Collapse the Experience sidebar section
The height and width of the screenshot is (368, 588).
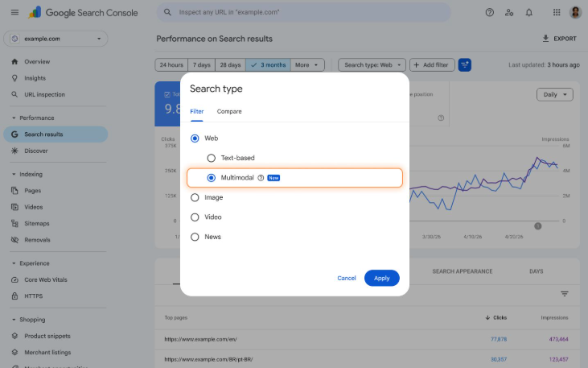[14, 263]
